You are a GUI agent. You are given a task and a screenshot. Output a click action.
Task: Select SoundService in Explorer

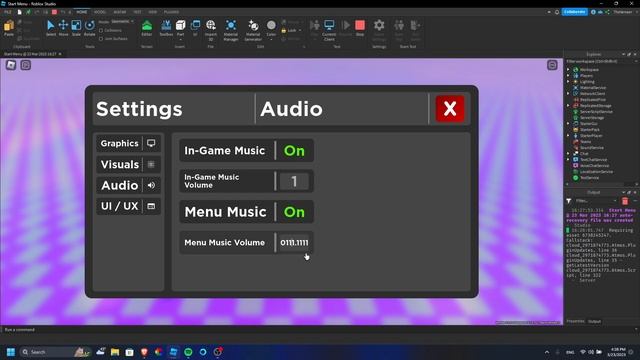pos(592,147)
